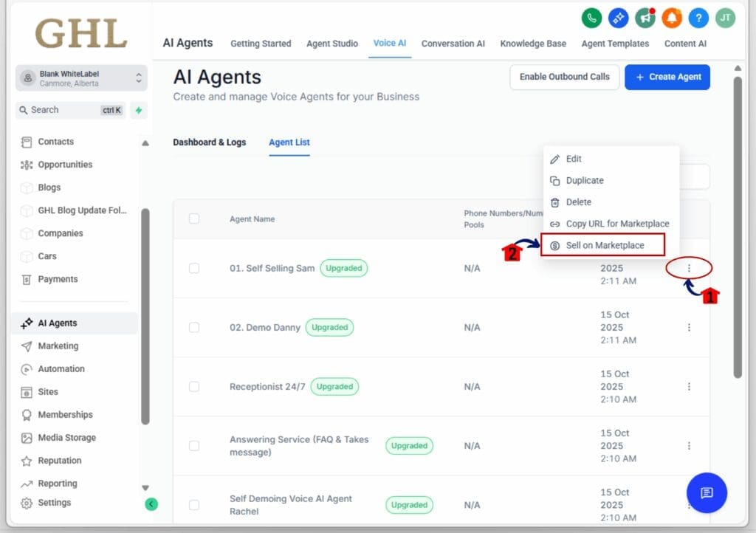Click the green phone dialer icon
The width and height of the screenshot is (756, 533).
pos(591,18)
